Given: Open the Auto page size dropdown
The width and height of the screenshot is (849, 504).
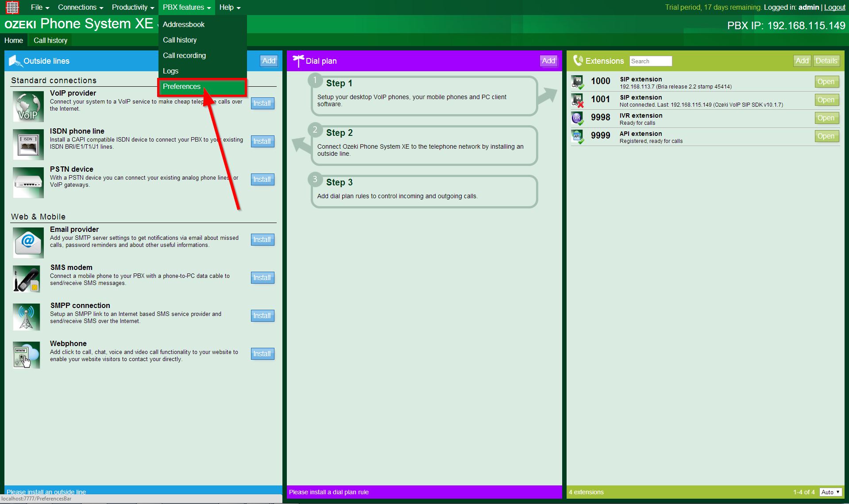Looking at the screenshot, I should (831, 492).
